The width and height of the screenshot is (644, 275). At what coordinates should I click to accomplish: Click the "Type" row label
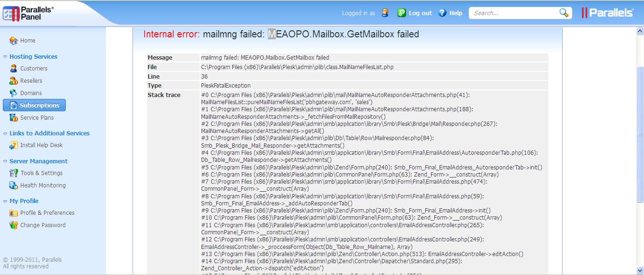(x=154, y=86)
